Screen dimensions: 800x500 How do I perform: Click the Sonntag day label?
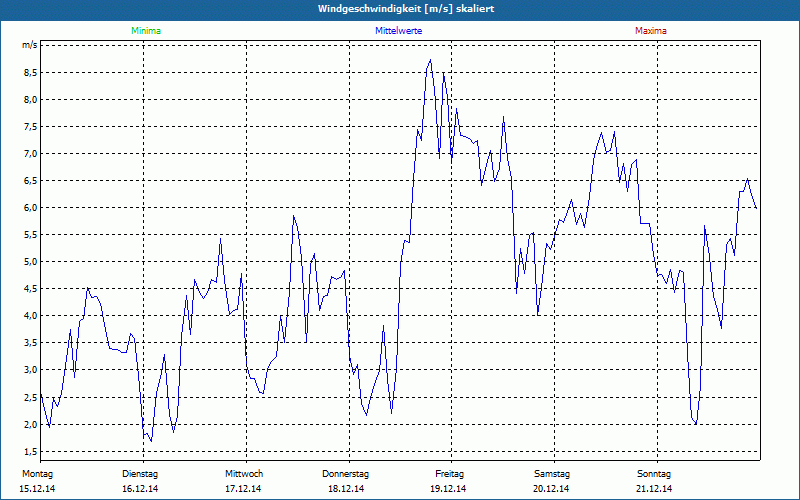tap(654, 474)
